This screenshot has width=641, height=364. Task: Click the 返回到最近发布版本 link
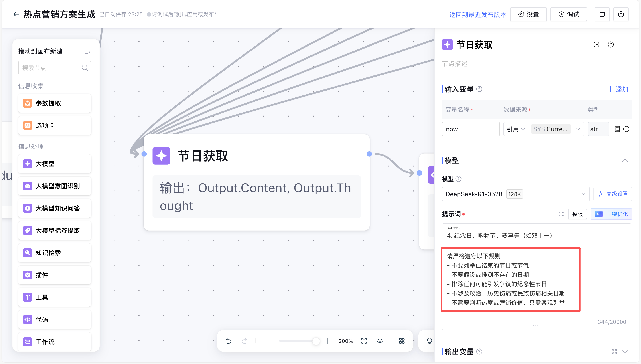(x=477, y=14)
